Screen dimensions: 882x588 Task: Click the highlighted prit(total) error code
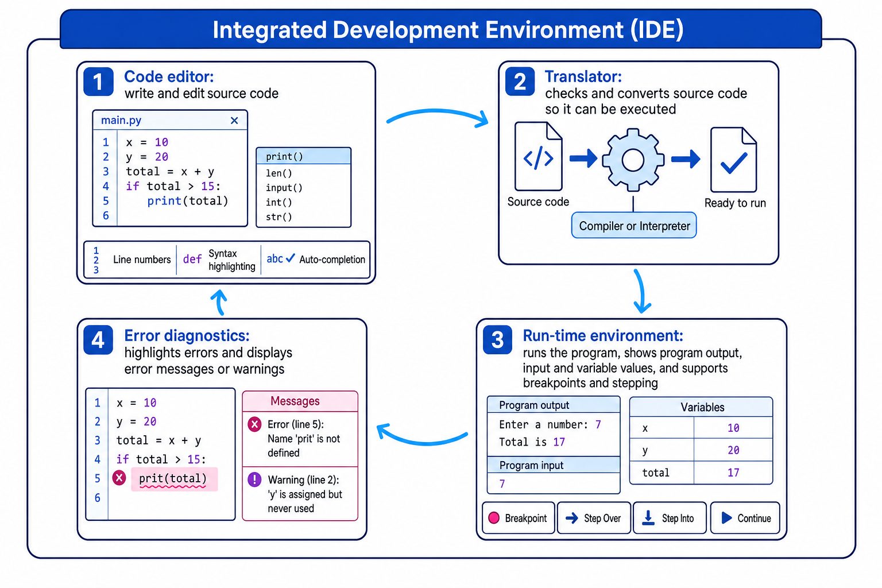173,479
